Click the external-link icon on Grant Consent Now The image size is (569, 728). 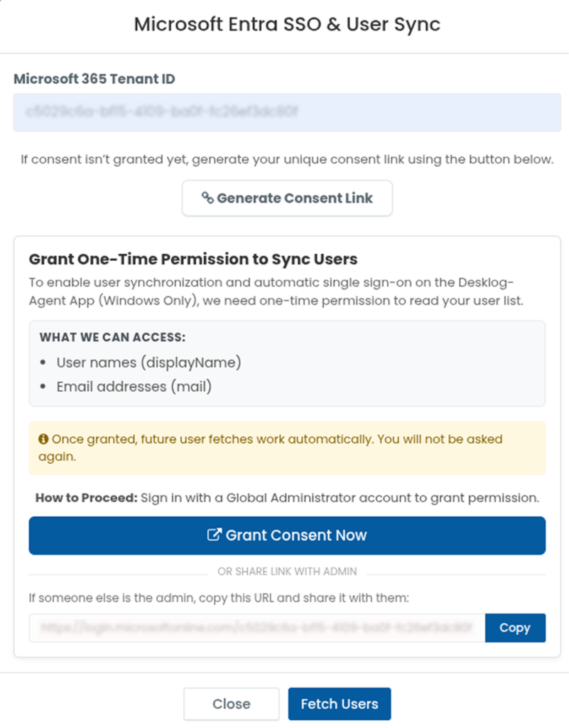pyautogui.click(x=215, y=535)
